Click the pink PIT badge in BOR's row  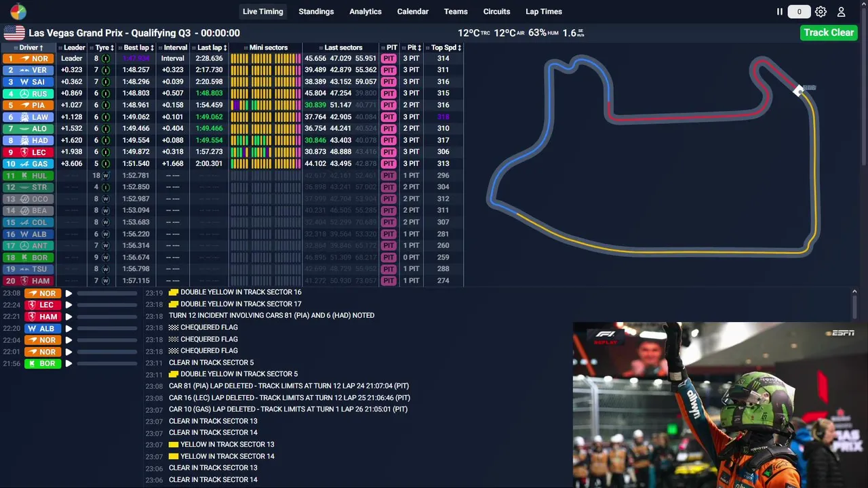point(388,257)
